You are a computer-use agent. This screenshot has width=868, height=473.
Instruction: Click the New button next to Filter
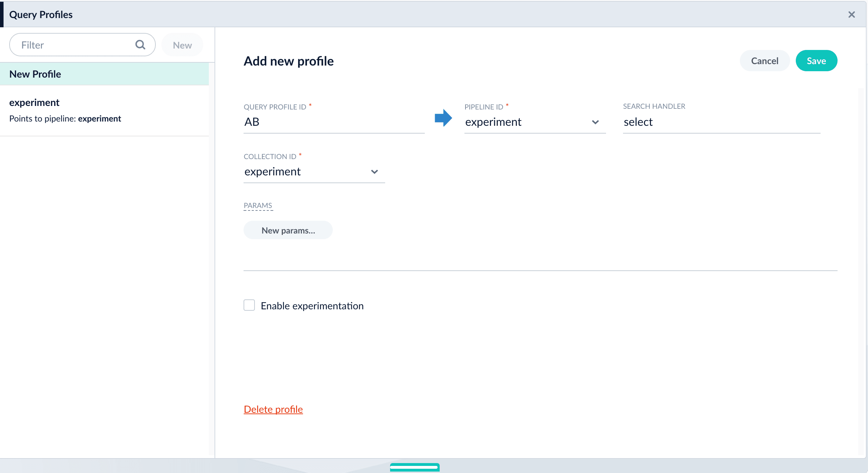(182, 45)
